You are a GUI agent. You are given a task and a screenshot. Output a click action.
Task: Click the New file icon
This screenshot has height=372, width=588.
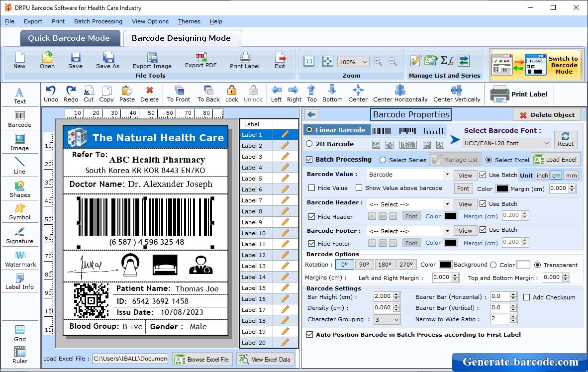pyautogui.click(x=19, y=60)
